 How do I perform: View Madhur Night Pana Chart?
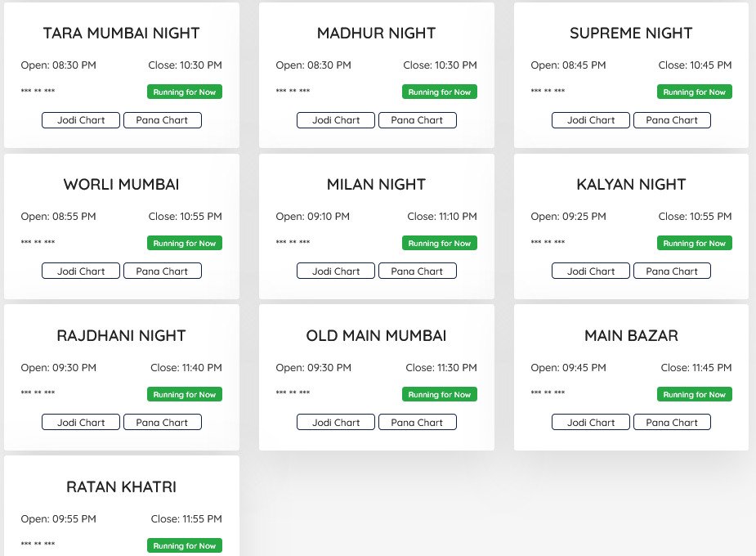point(417,120)
